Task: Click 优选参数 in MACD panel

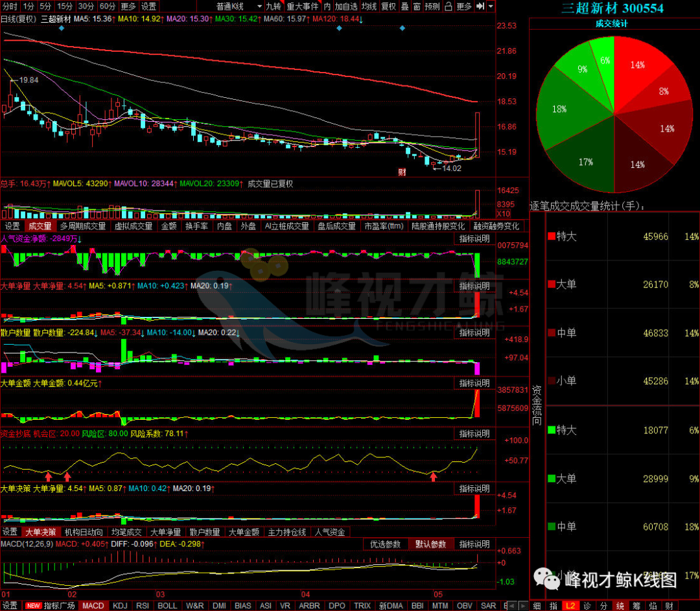Action: click(385, 544)
